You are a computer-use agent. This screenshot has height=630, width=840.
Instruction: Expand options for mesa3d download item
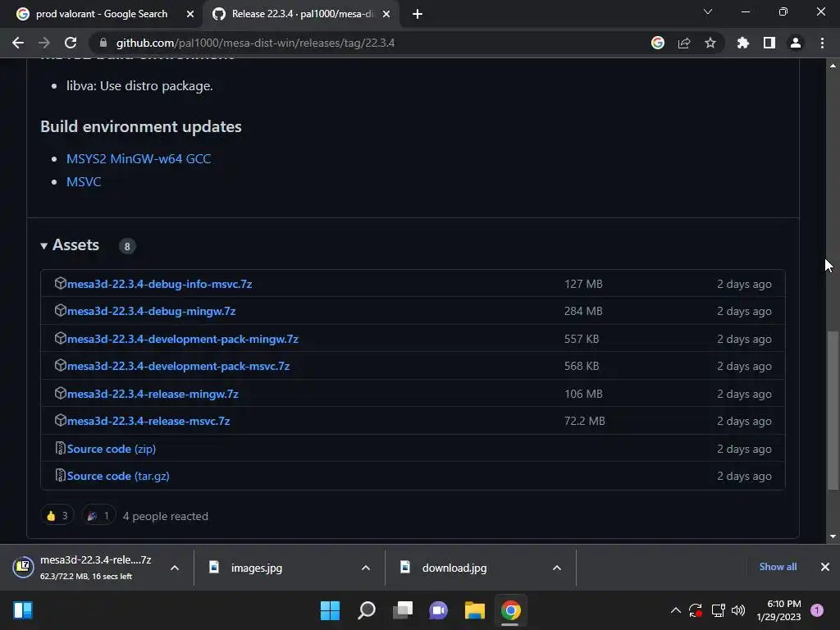pos(175,568)
